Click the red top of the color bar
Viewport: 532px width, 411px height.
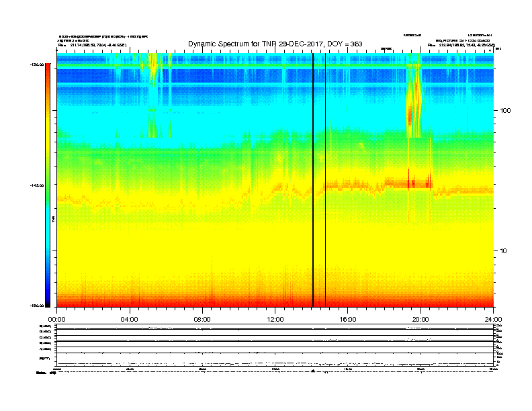(x=48, y=66)
